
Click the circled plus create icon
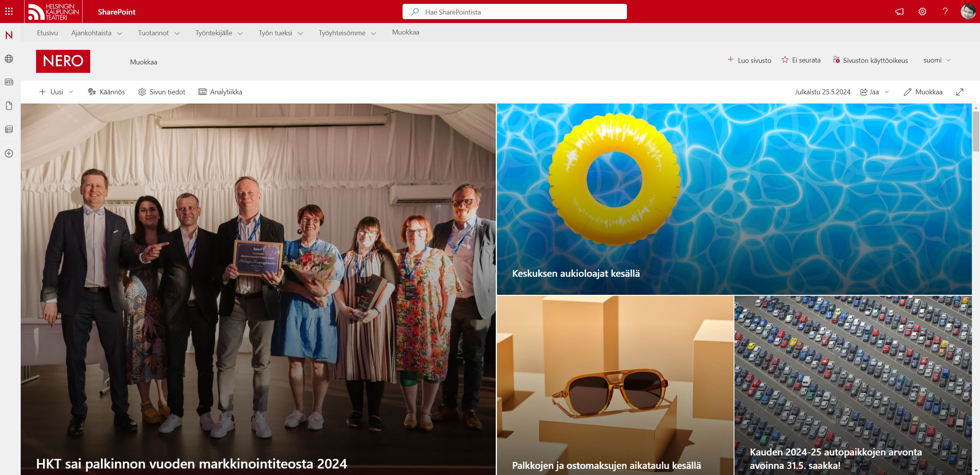point(9,153)
